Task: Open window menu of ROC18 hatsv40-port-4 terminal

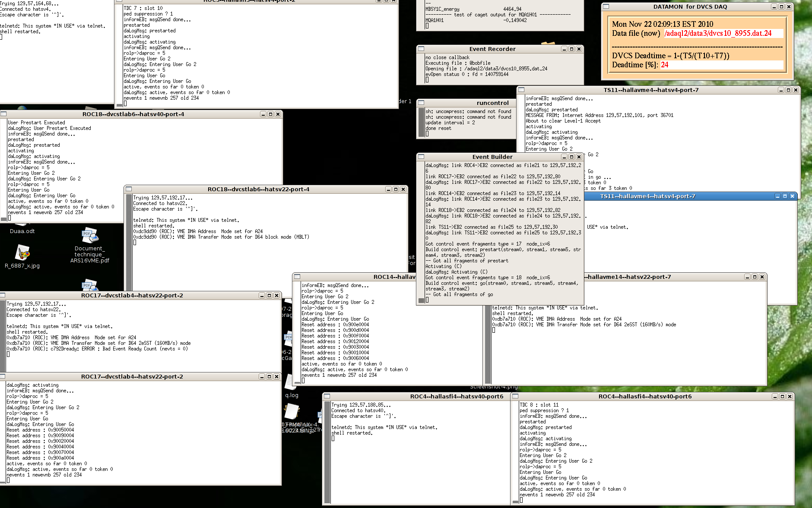Action: (3, 114)
